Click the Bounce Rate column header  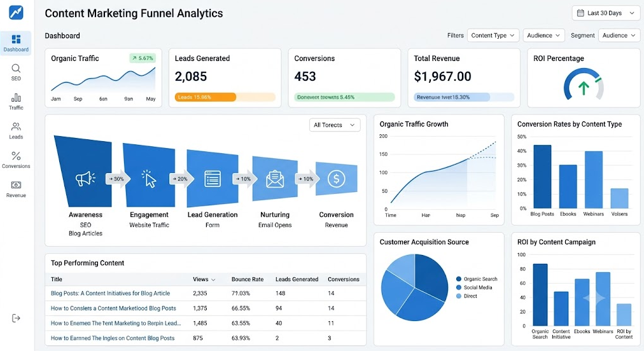coord(248,279)
